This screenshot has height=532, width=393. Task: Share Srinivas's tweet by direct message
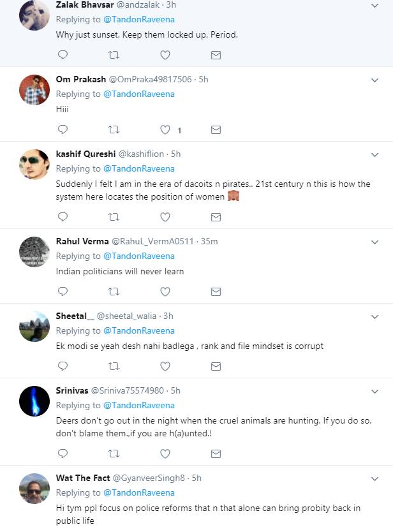216,454
